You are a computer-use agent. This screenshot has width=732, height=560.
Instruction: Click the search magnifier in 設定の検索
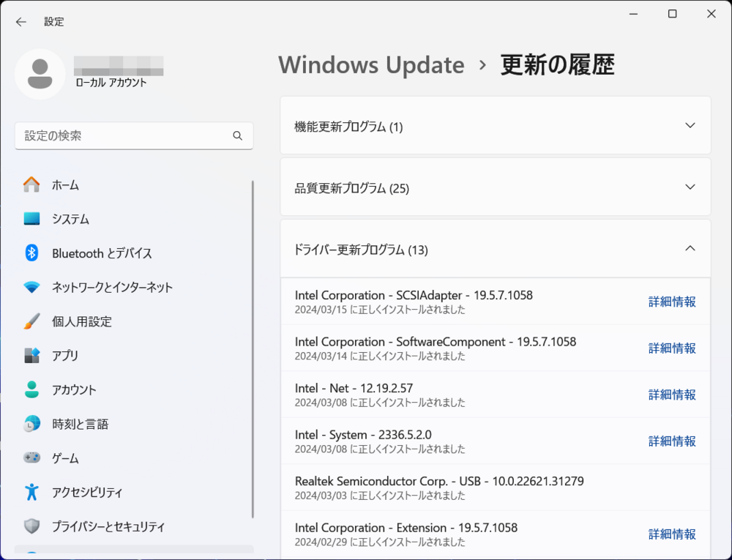coord(237,135)
